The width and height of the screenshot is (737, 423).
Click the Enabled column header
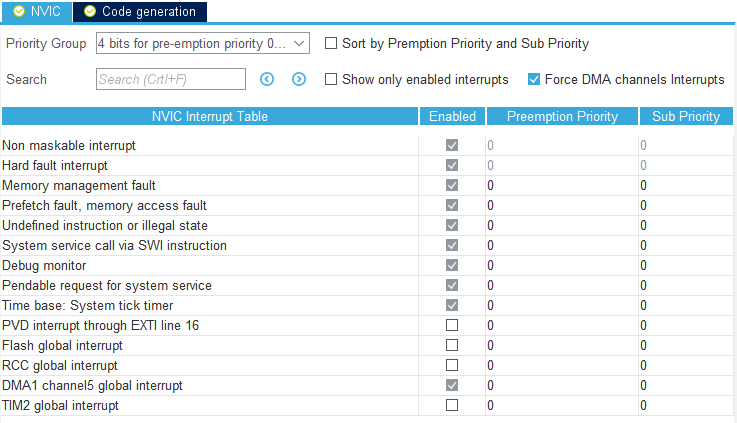(452, 116)
